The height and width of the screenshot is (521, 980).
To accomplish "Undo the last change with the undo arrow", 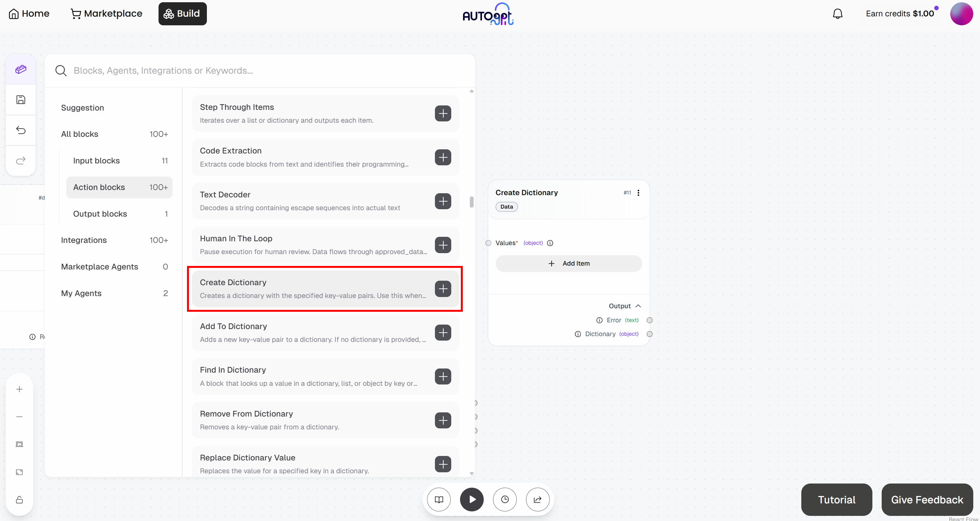I will [x=20, y=130].
